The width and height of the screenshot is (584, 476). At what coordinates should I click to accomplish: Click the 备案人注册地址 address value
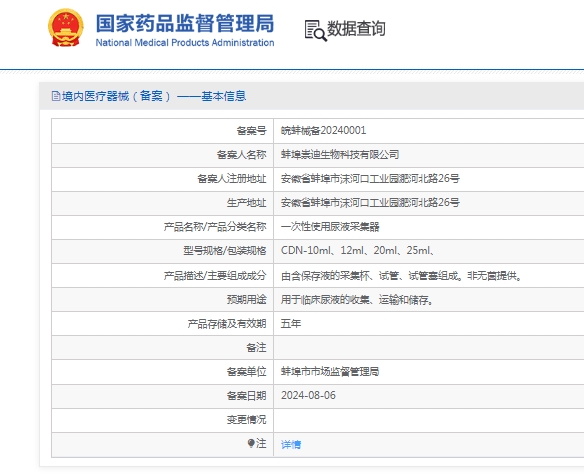click(370, 178)
